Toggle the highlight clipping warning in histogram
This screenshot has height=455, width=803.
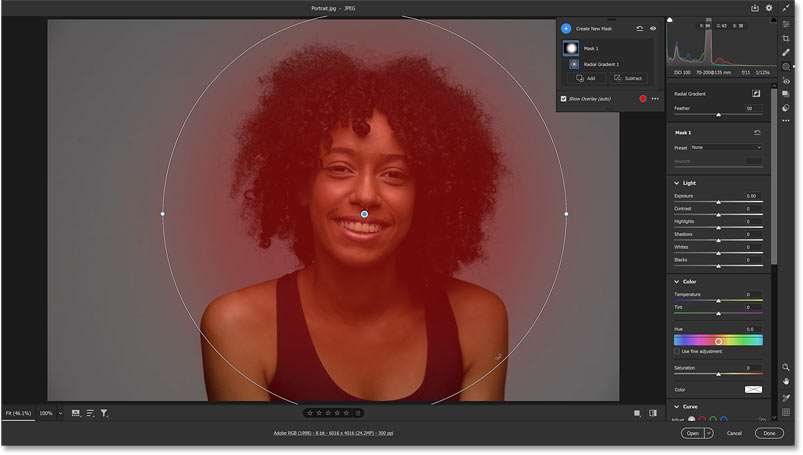[x=773, y=20]
